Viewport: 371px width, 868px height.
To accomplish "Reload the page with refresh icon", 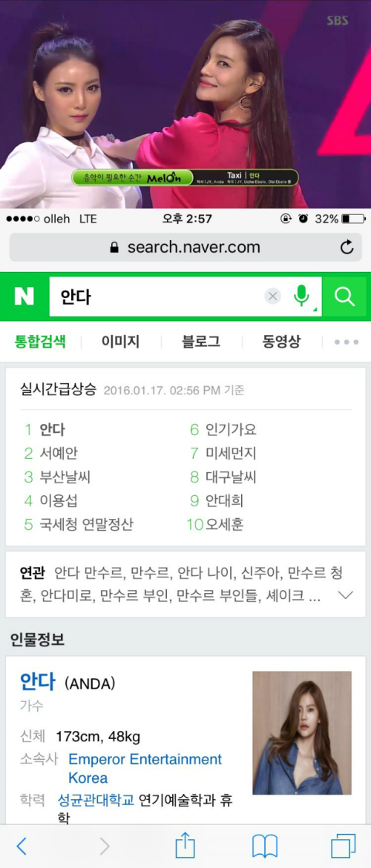I will click(347, 248).
